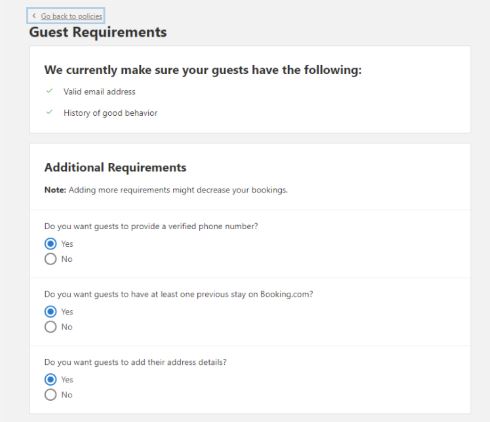Click the Valid email address text
This screenshot has width=490, height=422.
pos(99,92)
